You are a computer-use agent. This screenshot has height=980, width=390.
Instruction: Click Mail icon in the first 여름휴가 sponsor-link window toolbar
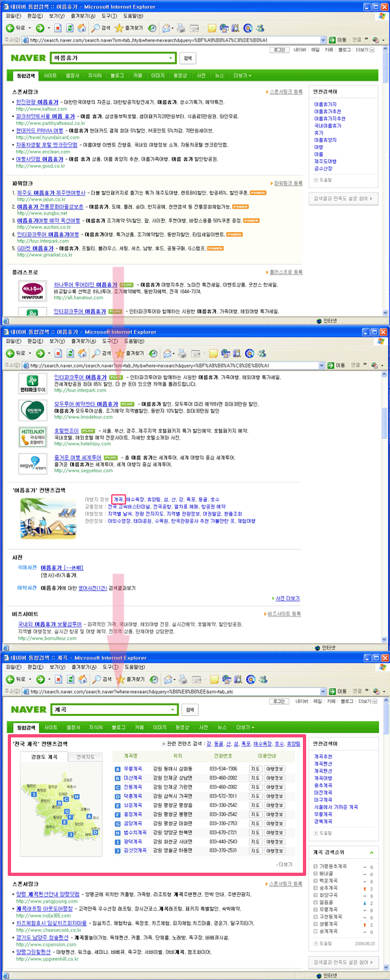pos(167,28)
